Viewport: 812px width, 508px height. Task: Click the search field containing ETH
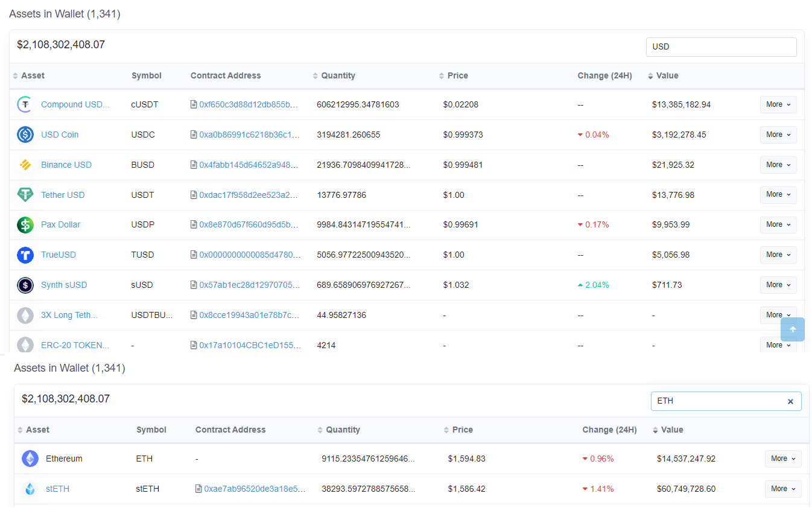pos(726,401)
